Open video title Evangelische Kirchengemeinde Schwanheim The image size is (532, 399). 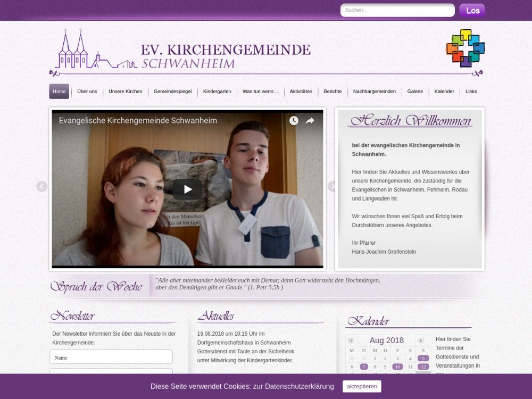pyautogui.click(x=138, y=120)
